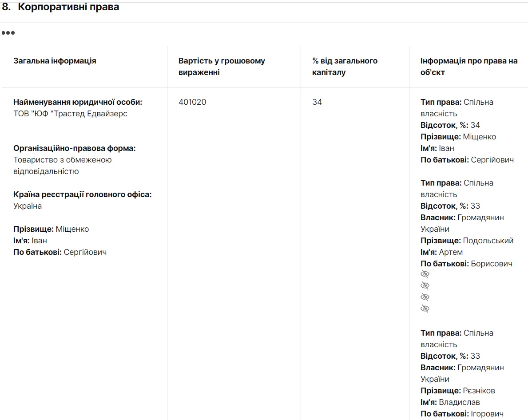Select the "Загальна інформація" column header
The width and height of the screenshot is (528, 420).
pos(55,61)
